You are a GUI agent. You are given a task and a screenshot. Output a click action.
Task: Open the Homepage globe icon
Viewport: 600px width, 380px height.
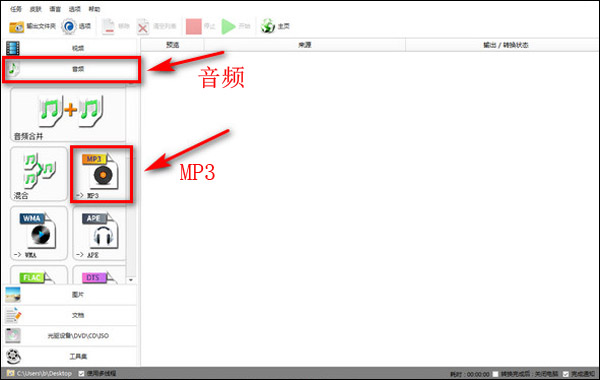(268, 26)
